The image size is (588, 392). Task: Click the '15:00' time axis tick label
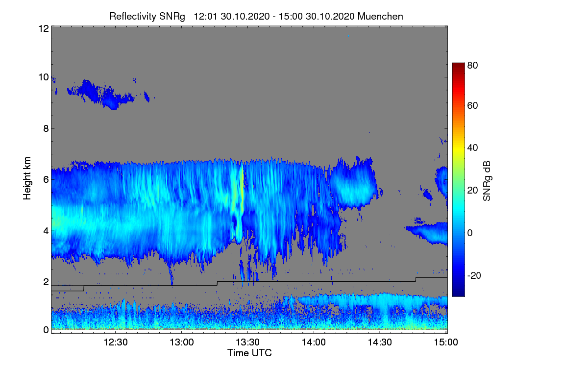(446, 342)
